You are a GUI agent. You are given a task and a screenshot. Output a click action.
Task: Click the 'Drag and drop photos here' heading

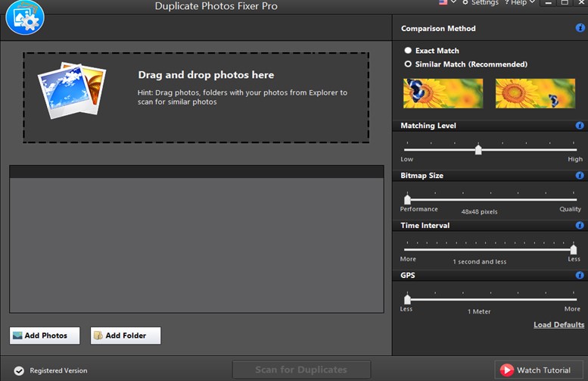click(x=206, y=75)
